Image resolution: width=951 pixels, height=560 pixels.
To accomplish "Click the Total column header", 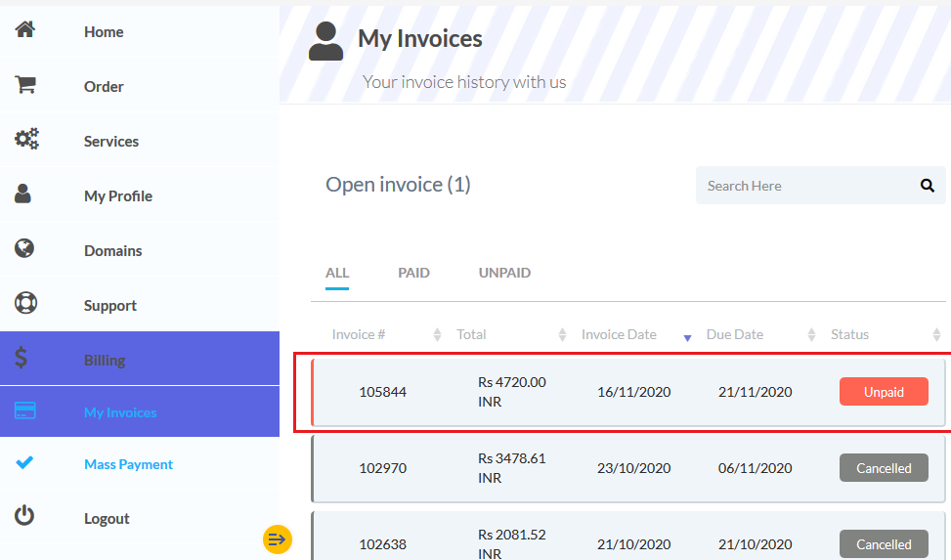I will [471, 334].
